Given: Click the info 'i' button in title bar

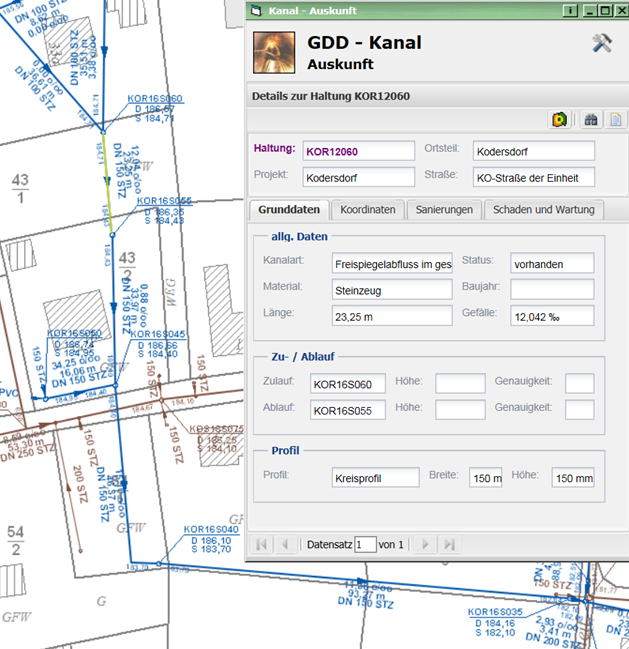Looking at the screenshot, I should click(x=570, y=10).
